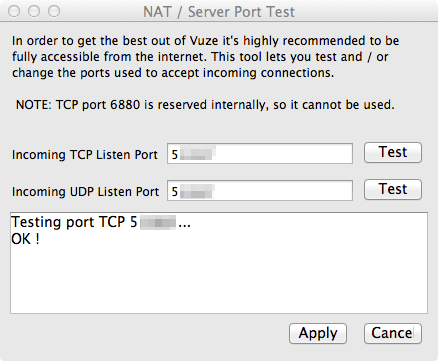Click the blurred port number in TCP field

pyautogui.click(x=198, y=153)
